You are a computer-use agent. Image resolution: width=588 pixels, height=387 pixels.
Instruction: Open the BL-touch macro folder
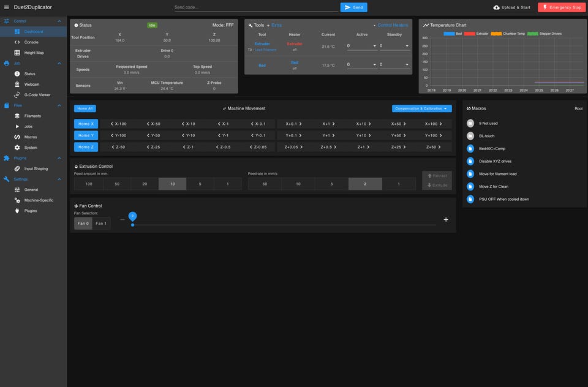[x=470, y=136]
